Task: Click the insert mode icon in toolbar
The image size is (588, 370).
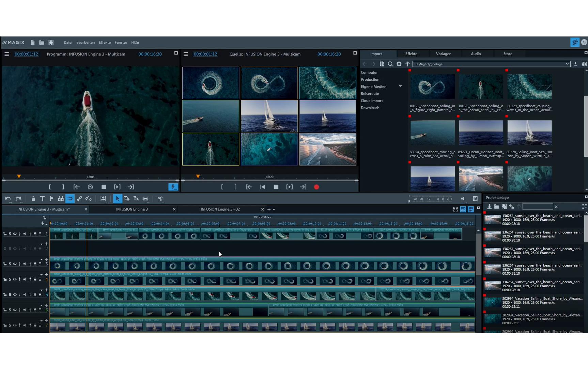Action: [103, 199]
